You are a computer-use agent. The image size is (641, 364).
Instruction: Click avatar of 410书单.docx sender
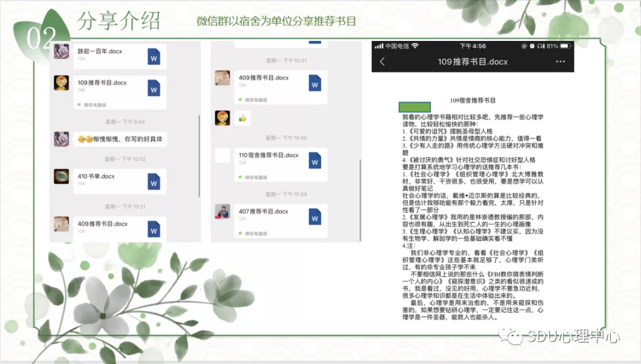pyautogui.click(x=61, y=177)
